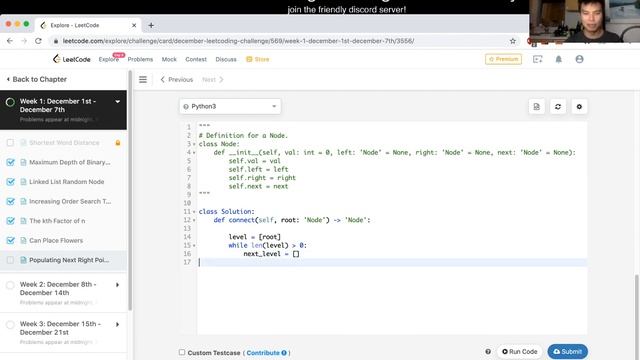Reload the page with the refresh icon

pyautogui.click(x=38, y=41)
